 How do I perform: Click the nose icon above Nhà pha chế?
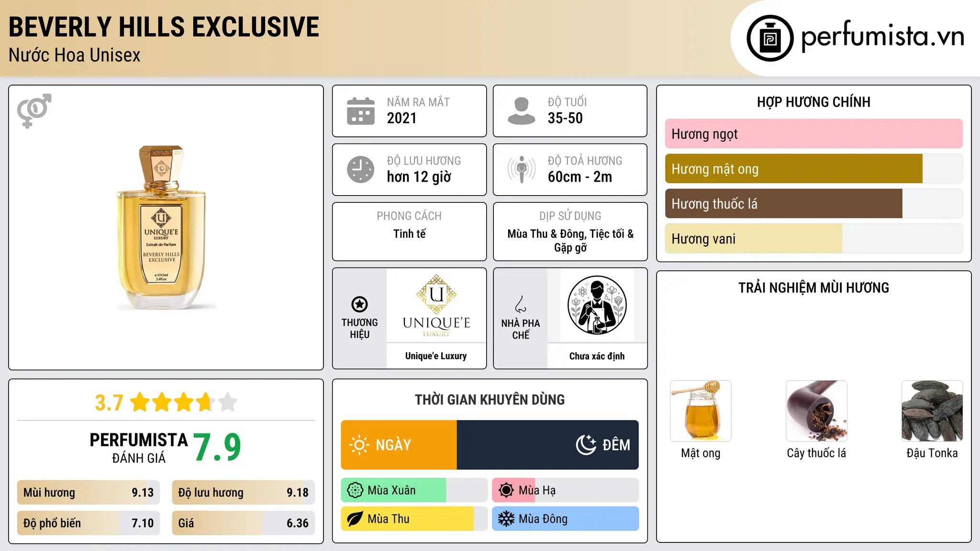521,304
